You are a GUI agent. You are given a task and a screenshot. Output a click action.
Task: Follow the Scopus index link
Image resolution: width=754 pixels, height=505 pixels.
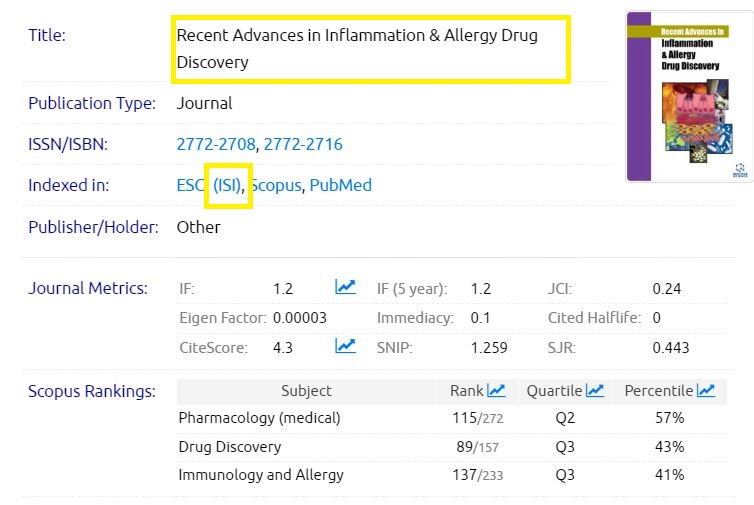276,185
